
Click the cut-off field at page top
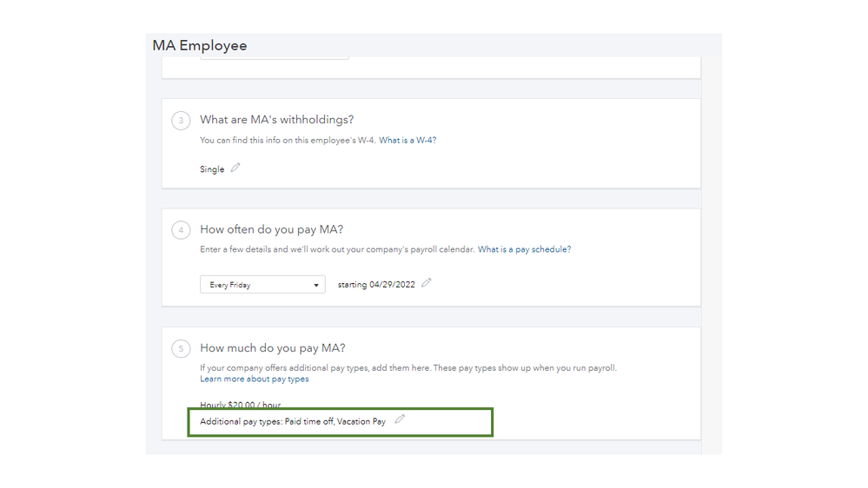coord(275,56)
